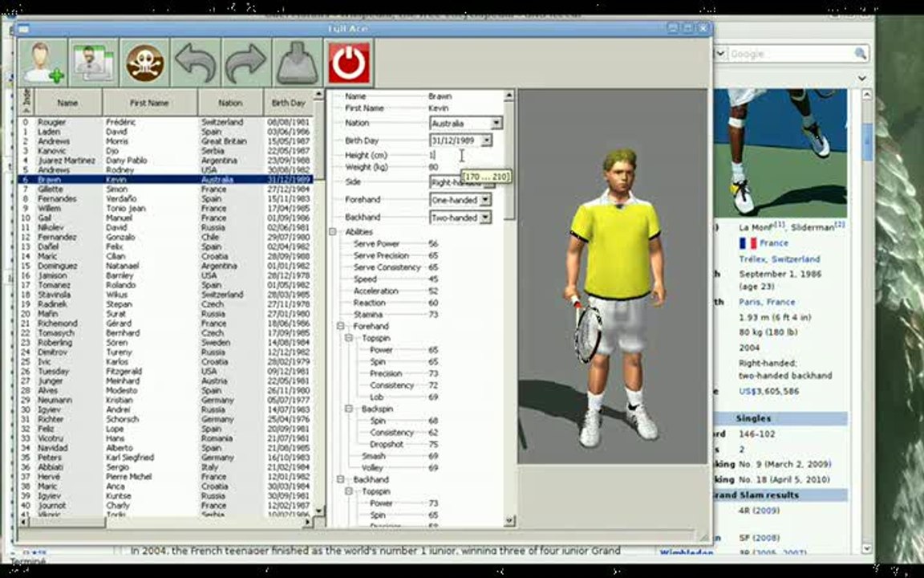
Task: Open the France link in browser
Action: coord(774,243)
